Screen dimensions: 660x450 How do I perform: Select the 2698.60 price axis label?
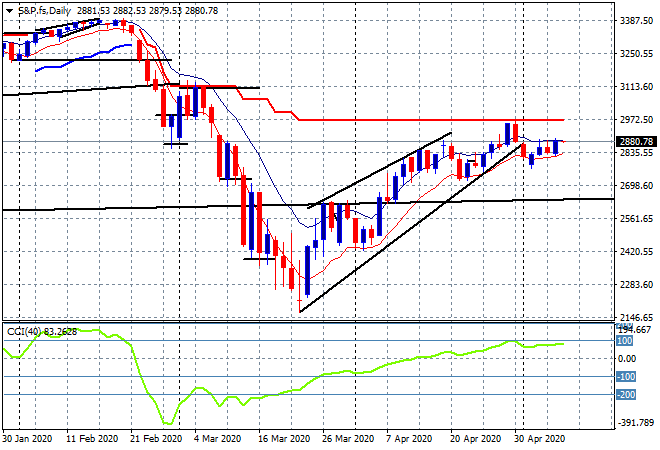[x=636, y=186]
